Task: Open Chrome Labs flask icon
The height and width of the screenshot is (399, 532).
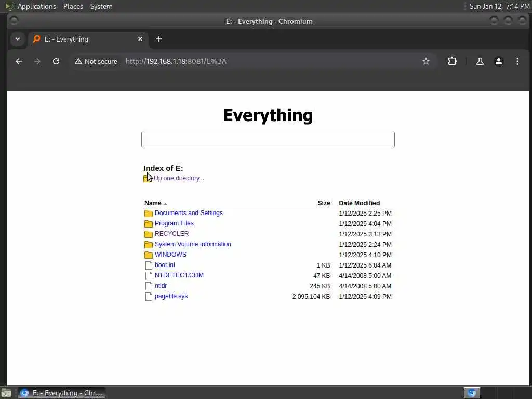Action: [480, 61]
